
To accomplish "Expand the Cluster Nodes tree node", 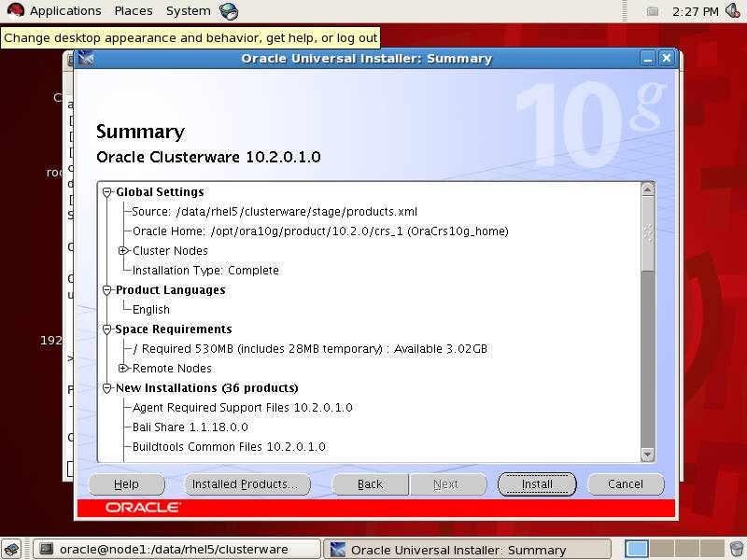I will 123,250.
